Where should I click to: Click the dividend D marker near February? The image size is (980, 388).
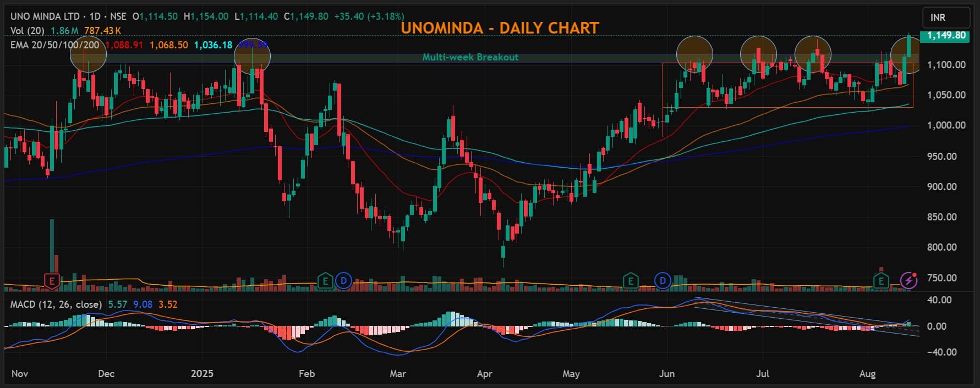tap(343, 281)
